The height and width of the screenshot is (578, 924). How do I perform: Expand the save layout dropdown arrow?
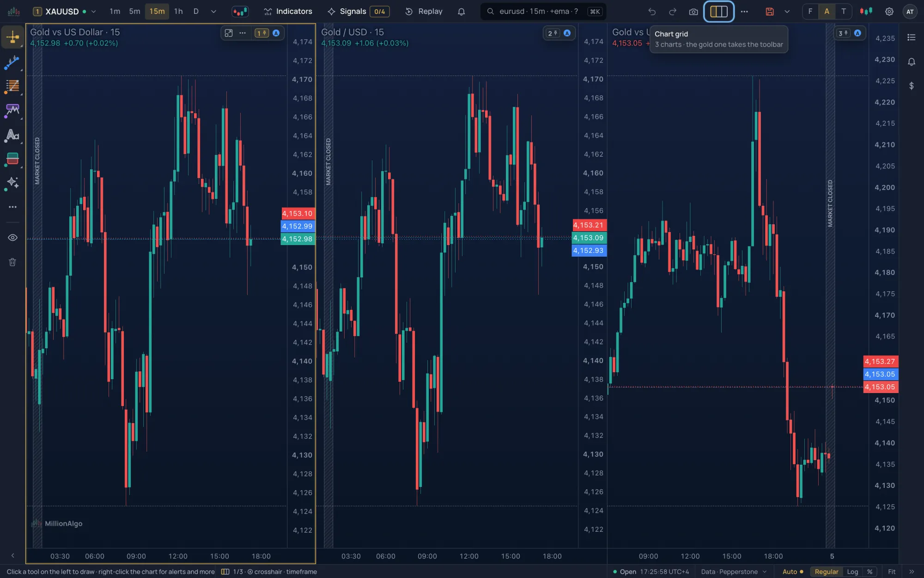pos(787,12)
